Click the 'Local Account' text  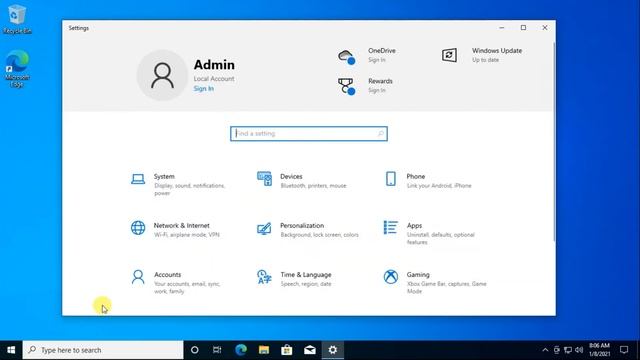[x=214, y=78]
